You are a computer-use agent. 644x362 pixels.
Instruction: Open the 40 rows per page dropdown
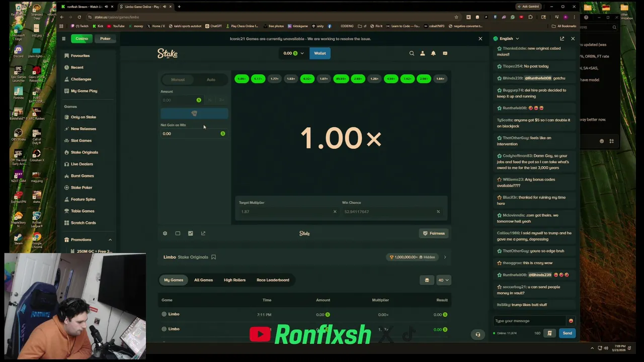pyautogui.click(x=443, y=280)
